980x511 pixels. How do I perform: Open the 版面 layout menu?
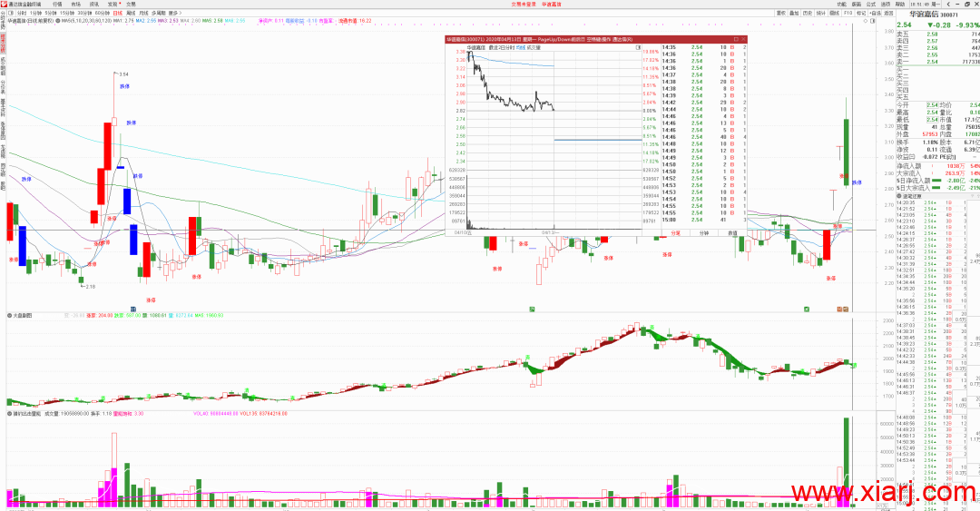(857, 4)
